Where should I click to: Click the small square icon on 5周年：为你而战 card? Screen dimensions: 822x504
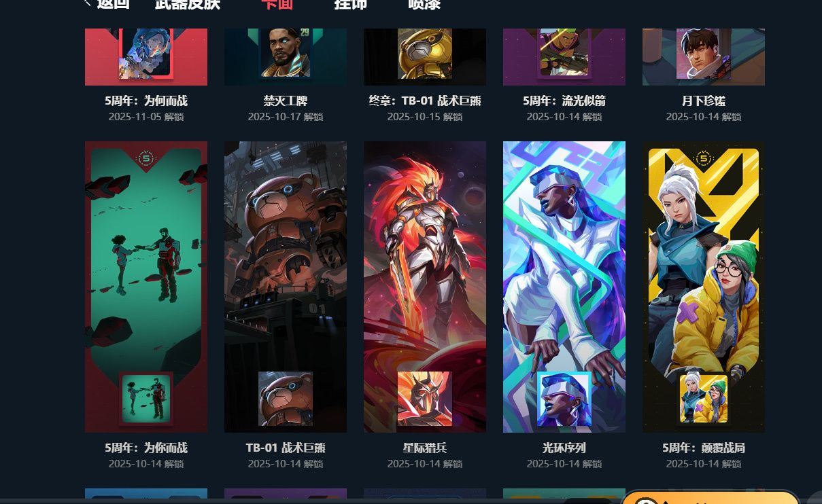(x=146, y=399)
